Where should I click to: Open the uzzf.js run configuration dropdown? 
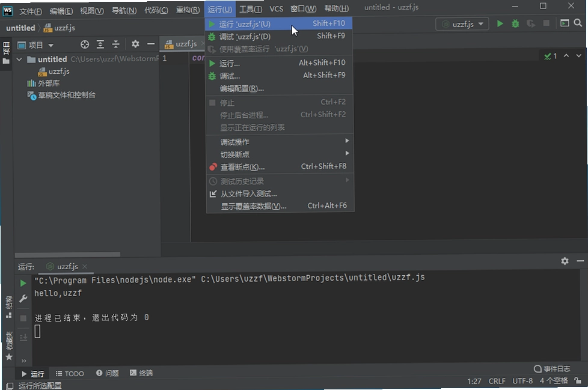(x=462, y=24)
